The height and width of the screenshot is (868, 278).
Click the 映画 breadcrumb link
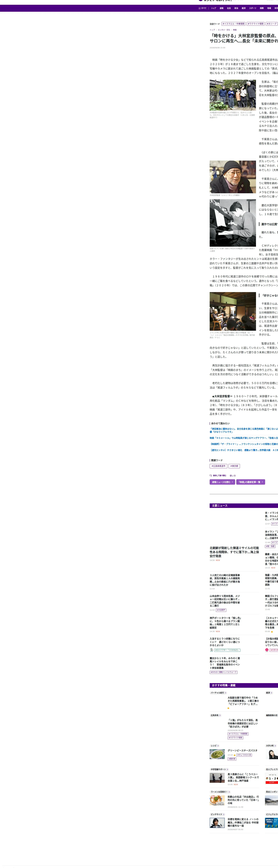235,30
